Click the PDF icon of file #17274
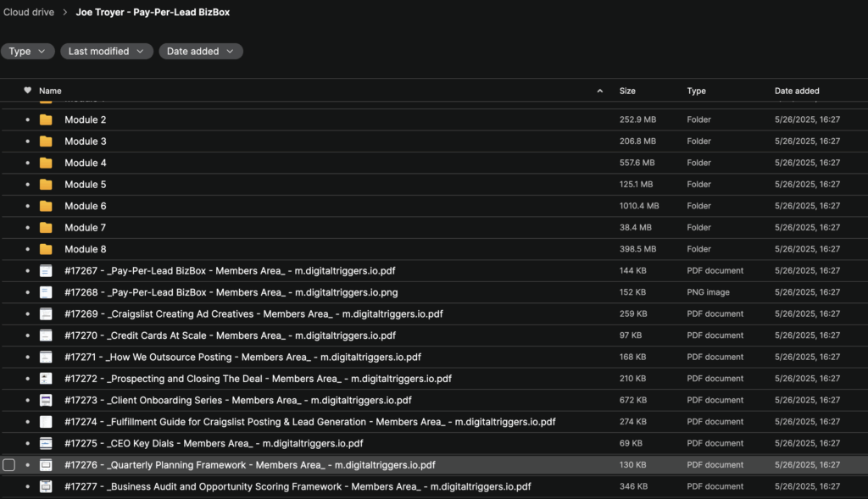 click(x=46, y=422)
